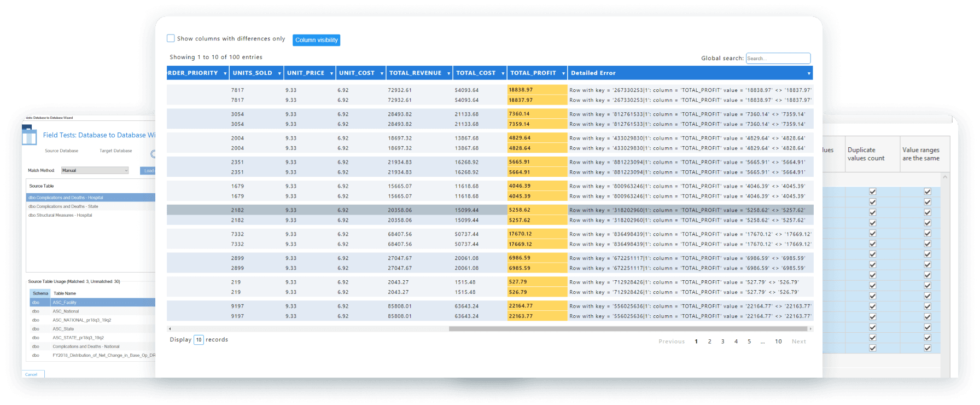Viewport: 980px width, 405px height.
Task: Sort by the TOTAL_PROFIT header label
Action: coord(533,73)
